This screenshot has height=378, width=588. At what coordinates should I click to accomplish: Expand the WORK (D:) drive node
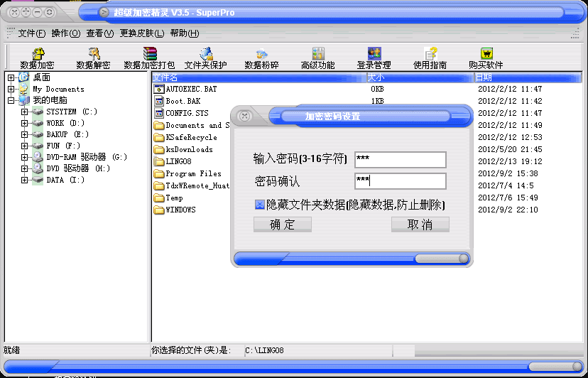click(x=24, y=123)
